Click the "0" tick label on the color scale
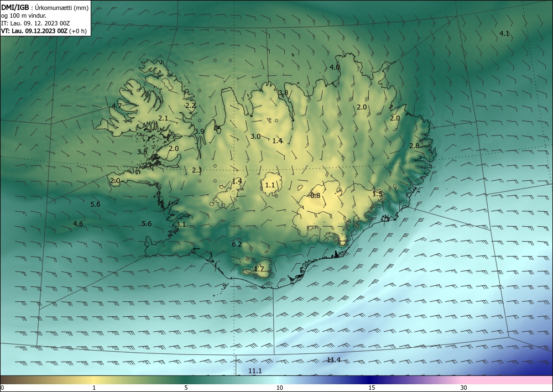The width and height of the screenshot is (553, 392). [2, 388]
